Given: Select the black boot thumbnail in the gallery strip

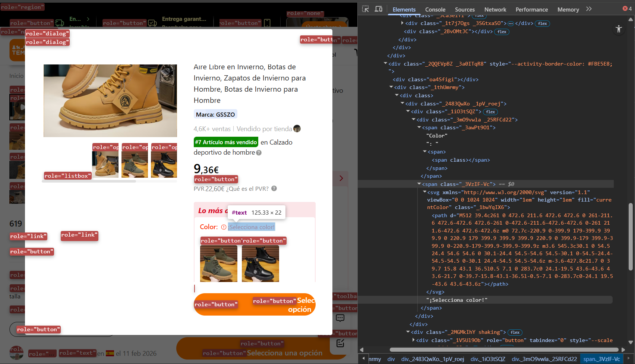Looking at the screenshot, I should coord(164,164).
